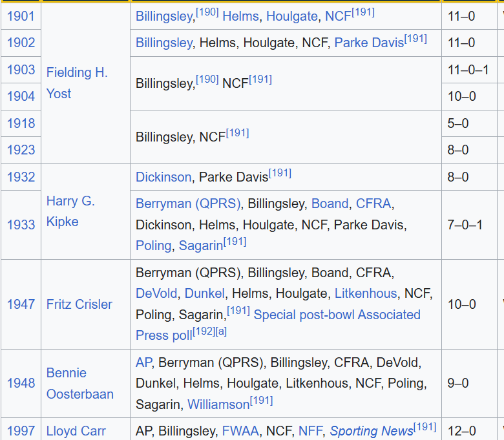The image size is (504, 440).
Task: Select the 11–0 record in the 1901 row
Action: point(461,16)
